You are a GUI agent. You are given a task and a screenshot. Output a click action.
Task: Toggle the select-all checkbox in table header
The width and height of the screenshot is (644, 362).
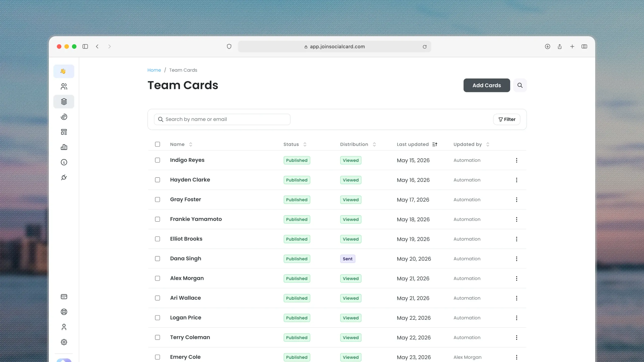click(x=157, y=144)
